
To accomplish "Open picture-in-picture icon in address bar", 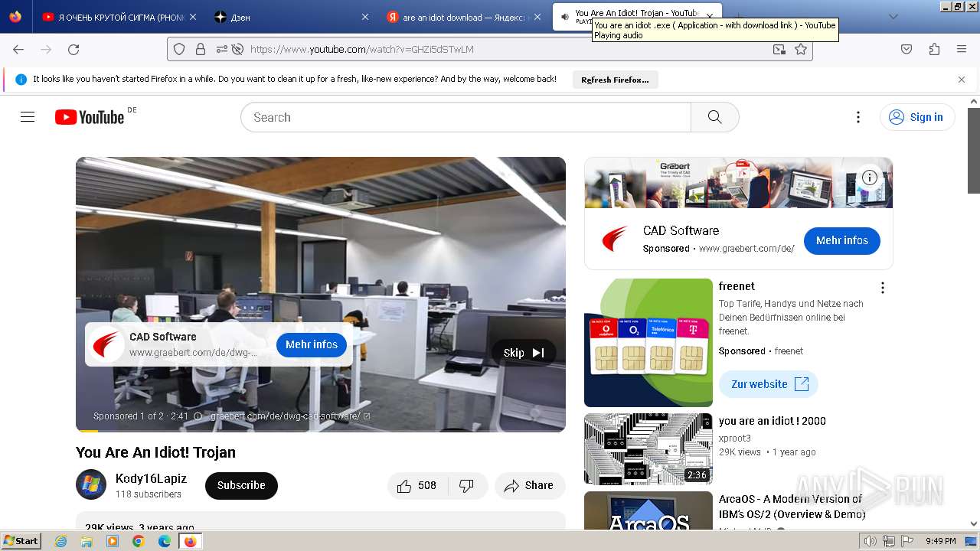I will tap(779, 49).
